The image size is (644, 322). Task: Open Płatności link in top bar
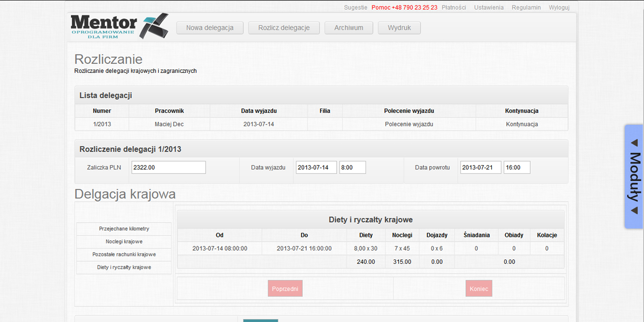pyautogui.click(x=454, y=8)
